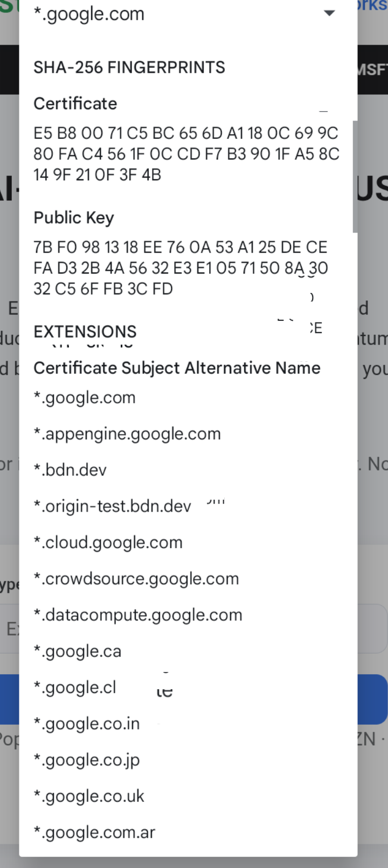Image resolution: width=388 pixels, height=868 pixels.
Task: Click the Public Key fingerprint hex value
Action: tap(181, 268)
